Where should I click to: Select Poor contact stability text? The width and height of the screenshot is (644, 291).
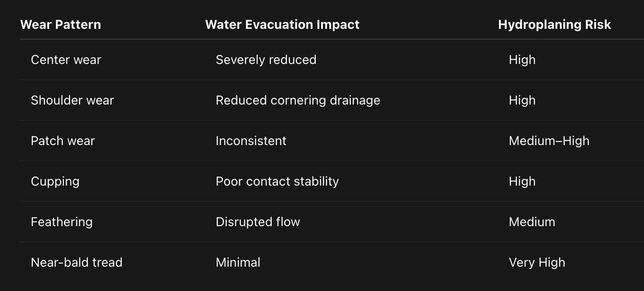(277, 181)
